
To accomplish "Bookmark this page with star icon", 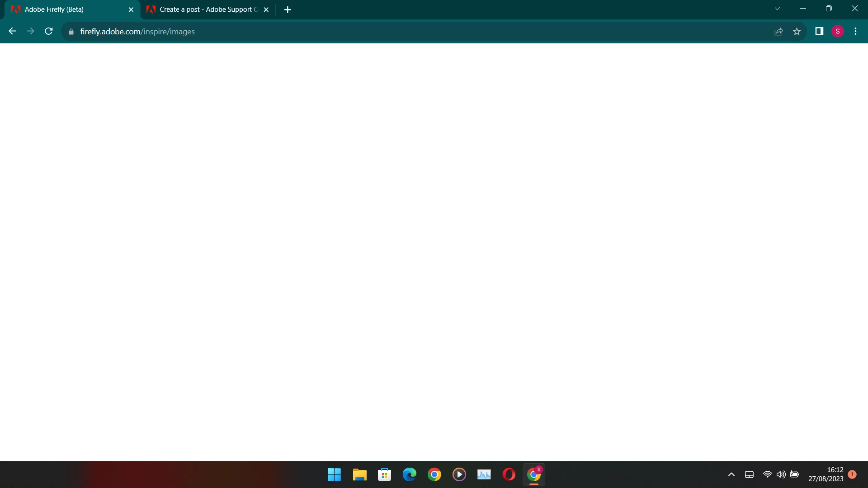I will pyautogui.click(x=797, y=31).
